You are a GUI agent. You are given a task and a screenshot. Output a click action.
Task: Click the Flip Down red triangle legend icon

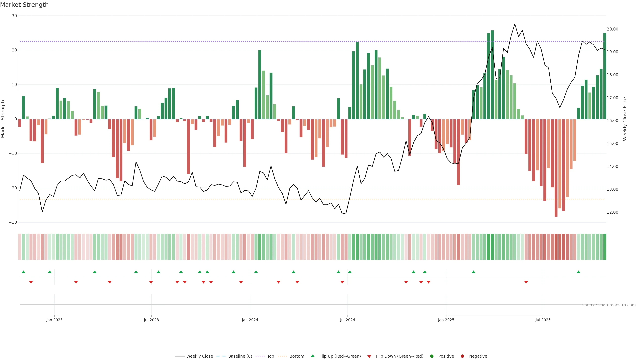click(x=369, y=356)
